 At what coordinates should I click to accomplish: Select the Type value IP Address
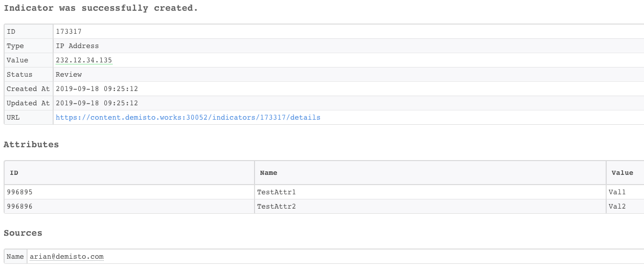77,46
